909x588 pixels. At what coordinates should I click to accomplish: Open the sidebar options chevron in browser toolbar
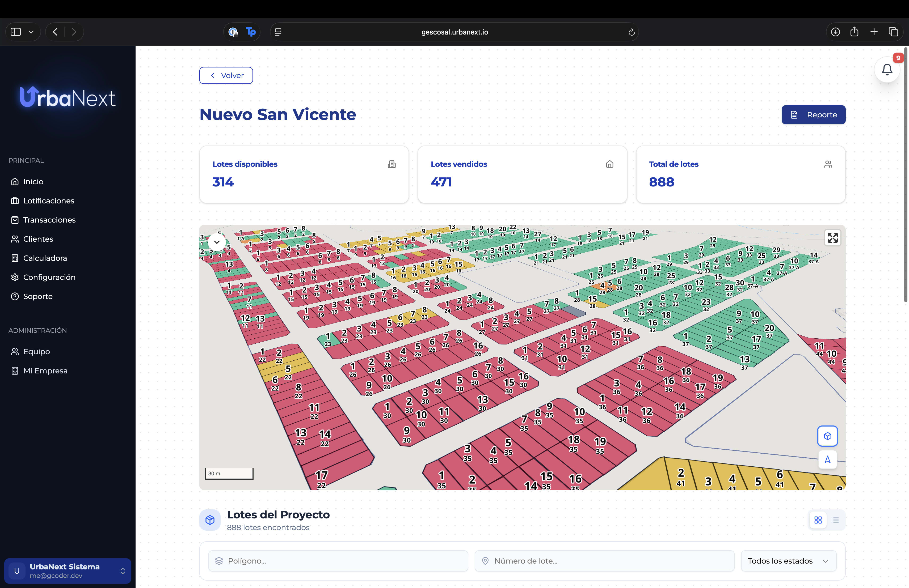pyautogui.click(x=31, y=32)
